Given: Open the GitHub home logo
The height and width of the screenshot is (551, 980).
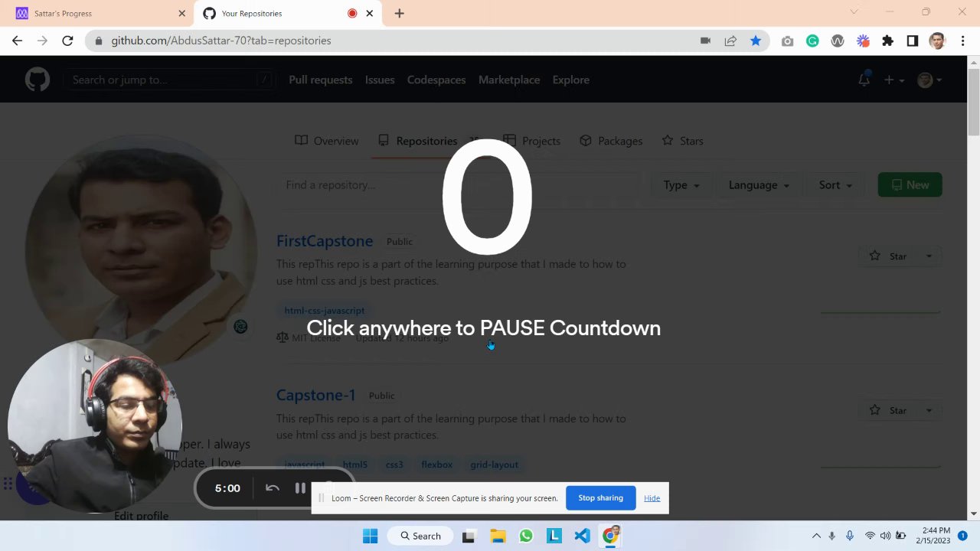Looking at the screenshot, I should coord(37,80).
